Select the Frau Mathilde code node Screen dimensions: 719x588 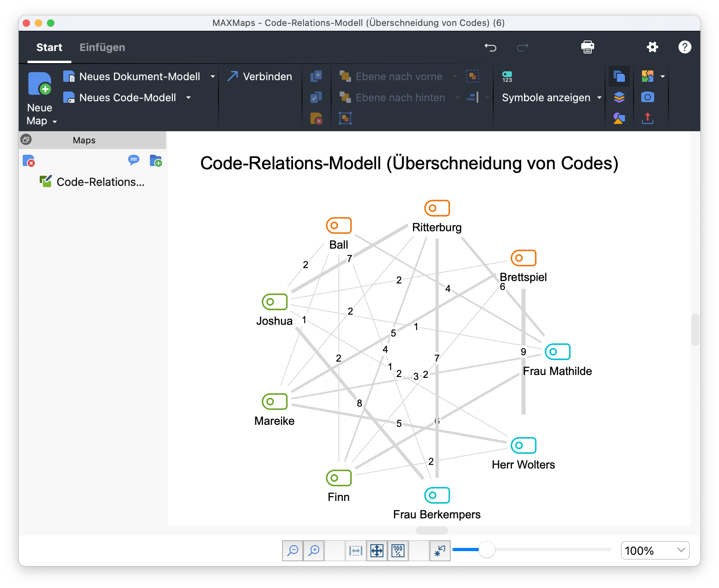click(557, 360)
